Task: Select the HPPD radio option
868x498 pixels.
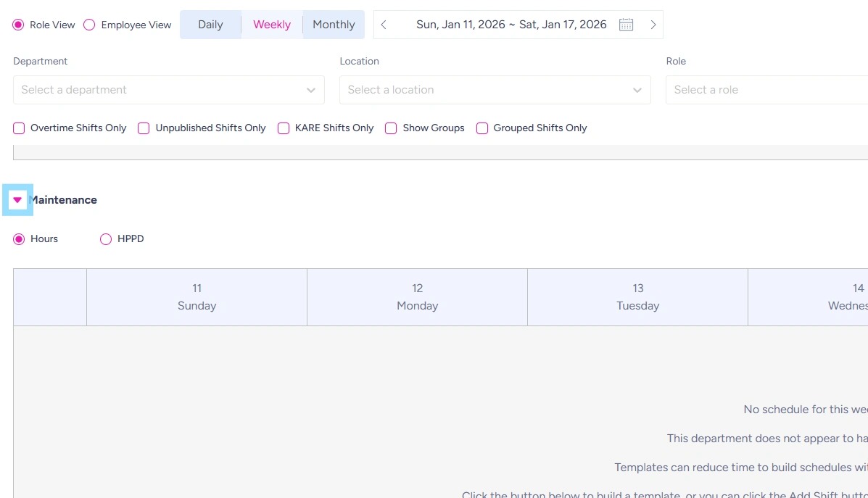Action: coord(106,239)
